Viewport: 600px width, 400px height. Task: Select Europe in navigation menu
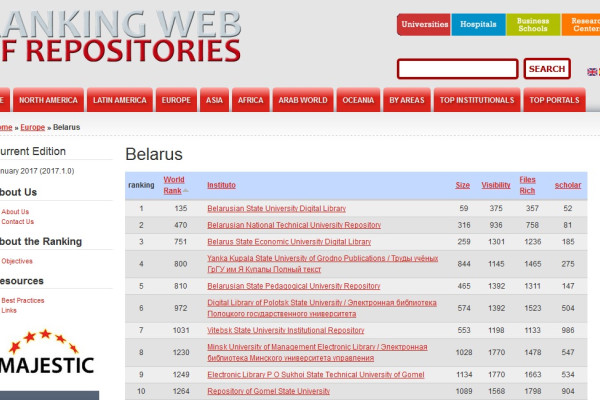[176, 100]
